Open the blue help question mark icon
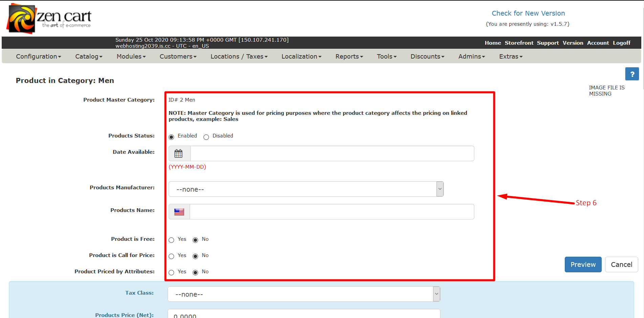Screen dimensions: 644x318 coord(632,74)
